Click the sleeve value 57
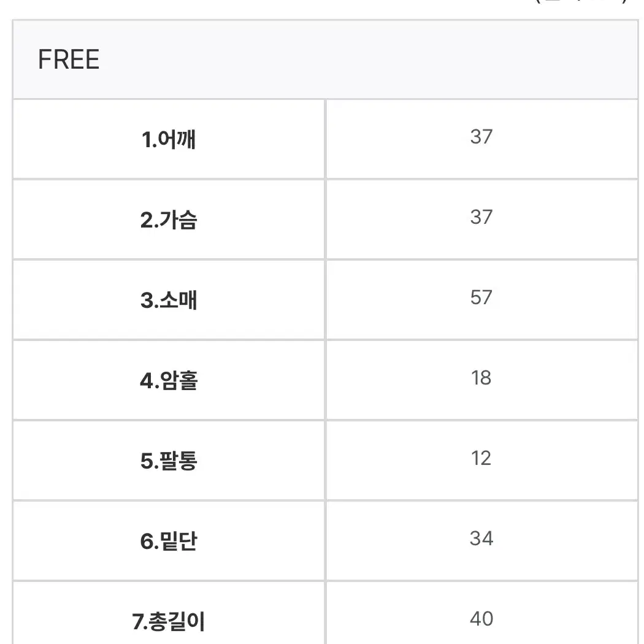Image resolution: width=644 pixels, height=644 pixels. tap(481, 297)
